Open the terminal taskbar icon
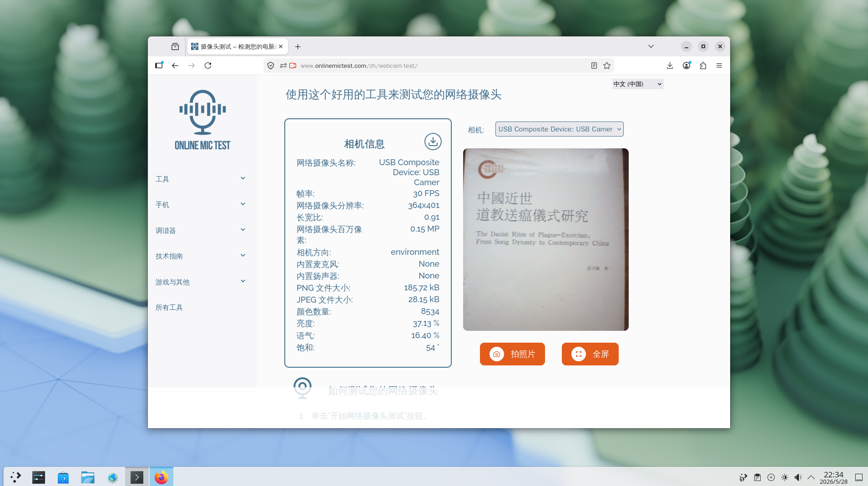868x486 pixels. (137, 477)
